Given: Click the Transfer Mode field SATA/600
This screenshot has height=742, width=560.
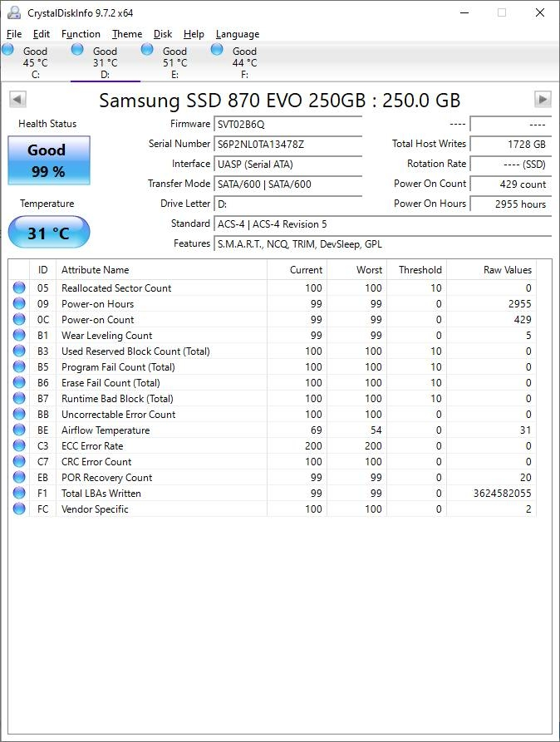Looking at the screenshot, I should coord(287,184).
